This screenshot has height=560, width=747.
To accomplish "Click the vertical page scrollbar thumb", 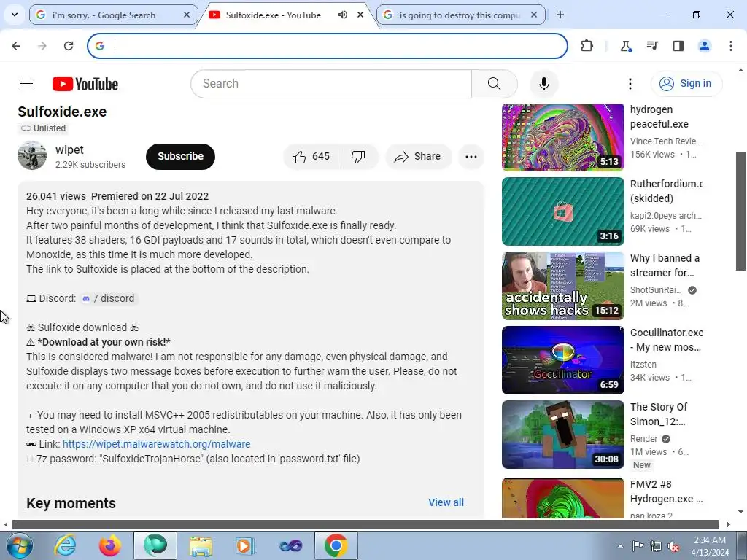I will point(740,211).
